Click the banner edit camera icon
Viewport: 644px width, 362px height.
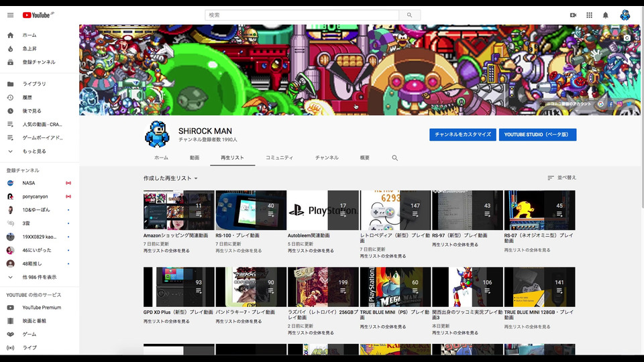pyautogui.click(x=627, y=38)
